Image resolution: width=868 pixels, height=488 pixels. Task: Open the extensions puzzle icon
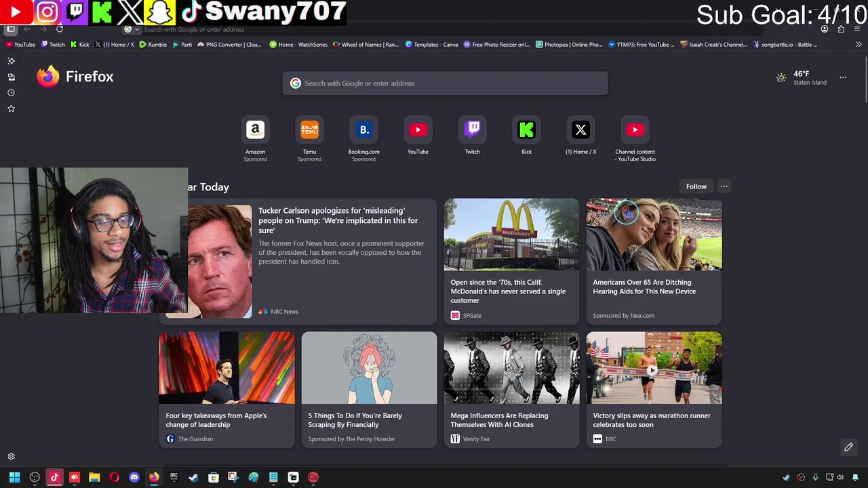[841, 29]
